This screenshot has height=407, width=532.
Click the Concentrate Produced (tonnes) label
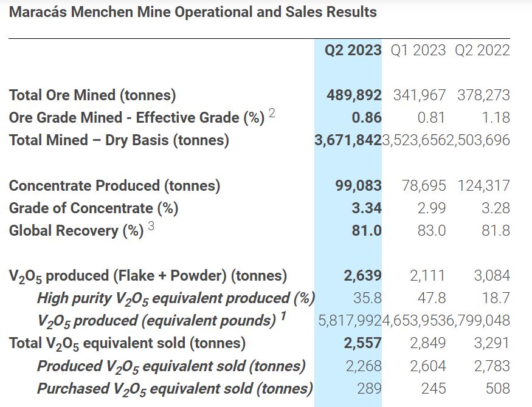point(115,185)
